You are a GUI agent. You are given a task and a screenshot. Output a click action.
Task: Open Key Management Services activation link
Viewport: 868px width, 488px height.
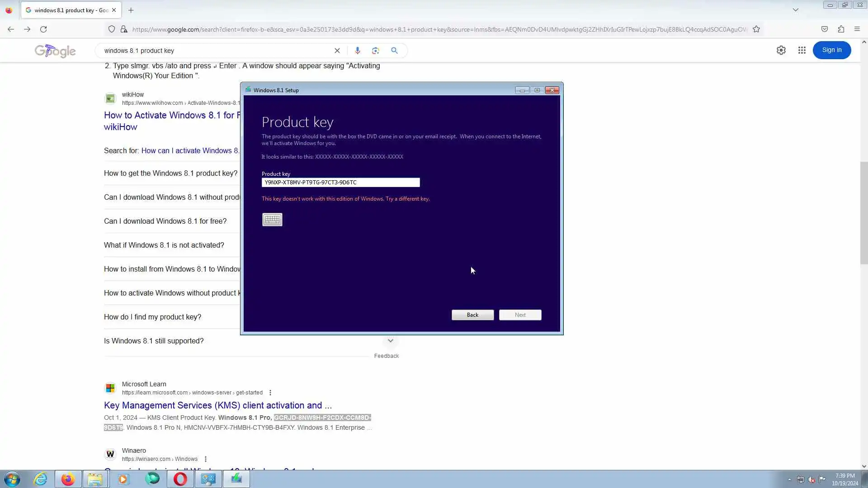pos(217,405)
